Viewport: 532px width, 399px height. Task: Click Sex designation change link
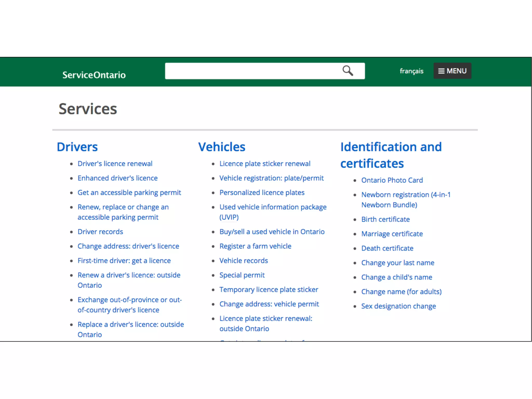[398, 306]
